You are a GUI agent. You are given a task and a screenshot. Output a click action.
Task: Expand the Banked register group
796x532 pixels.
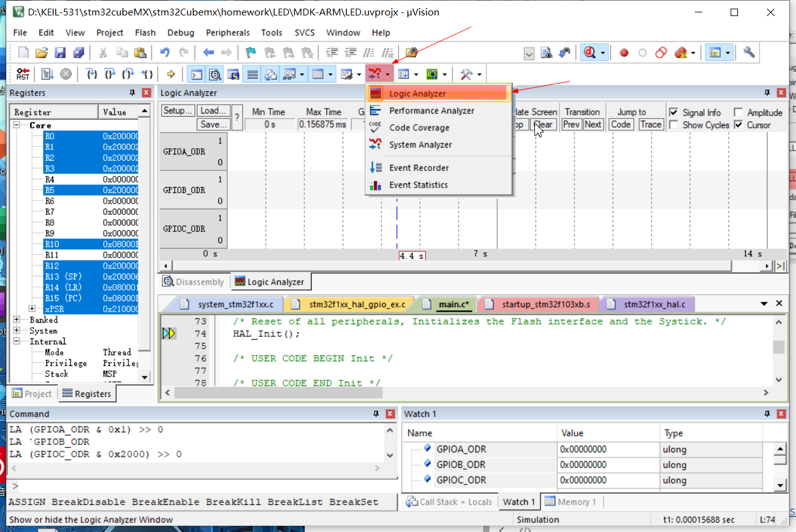(x=17, y=320)
